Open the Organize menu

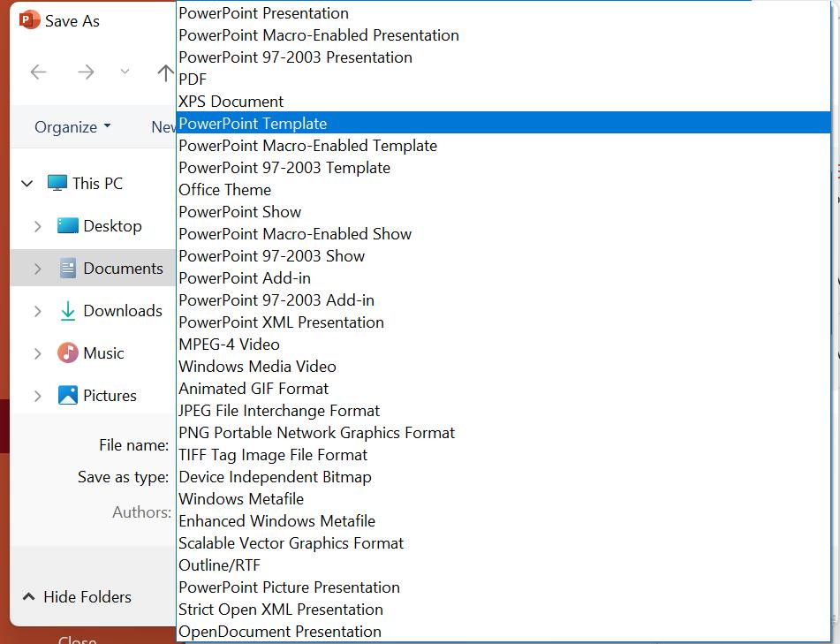pyautogui.click(x=72, y=126)
